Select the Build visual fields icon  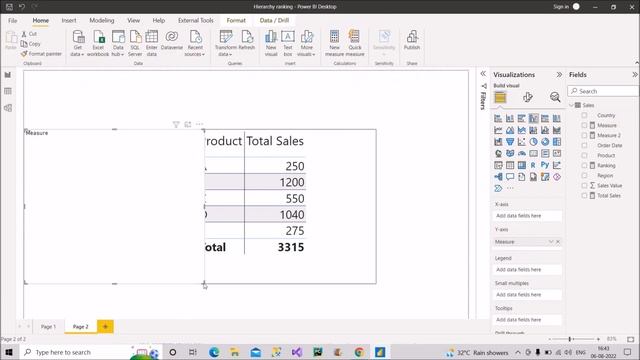pyautogui.click(x=500, y=97)
